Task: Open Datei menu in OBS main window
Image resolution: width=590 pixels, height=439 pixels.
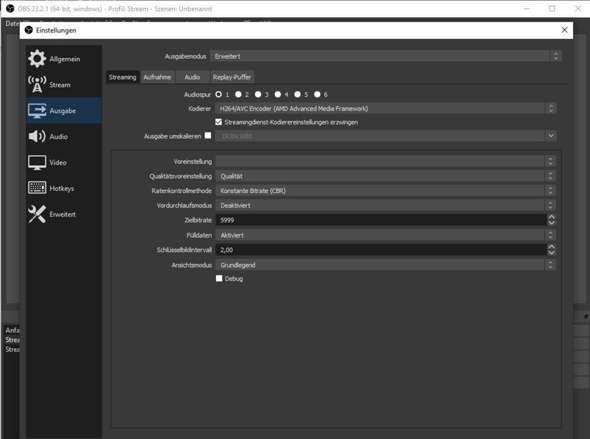Action: click(11, 23)
